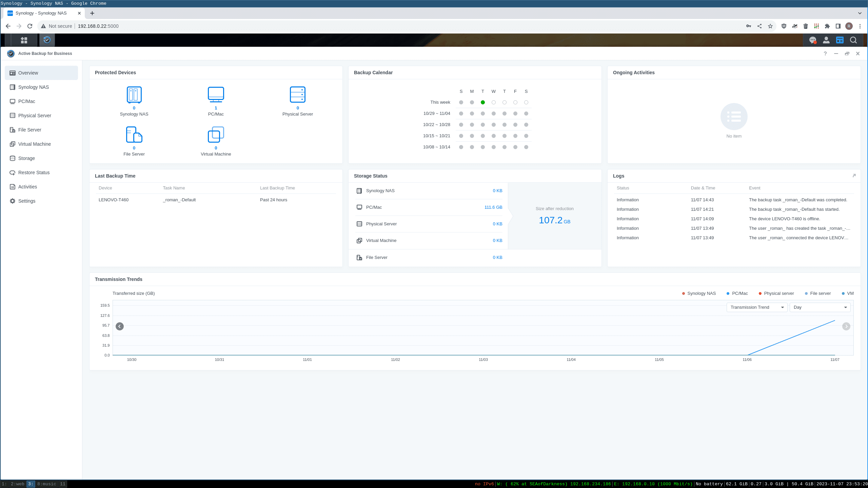
Task: Click Chrome reload page icon
Action: [30, 26]
